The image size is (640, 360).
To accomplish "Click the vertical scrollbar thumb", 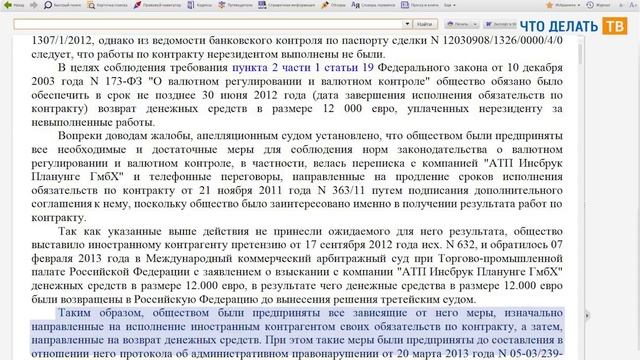I will click(x=581, y=54).
